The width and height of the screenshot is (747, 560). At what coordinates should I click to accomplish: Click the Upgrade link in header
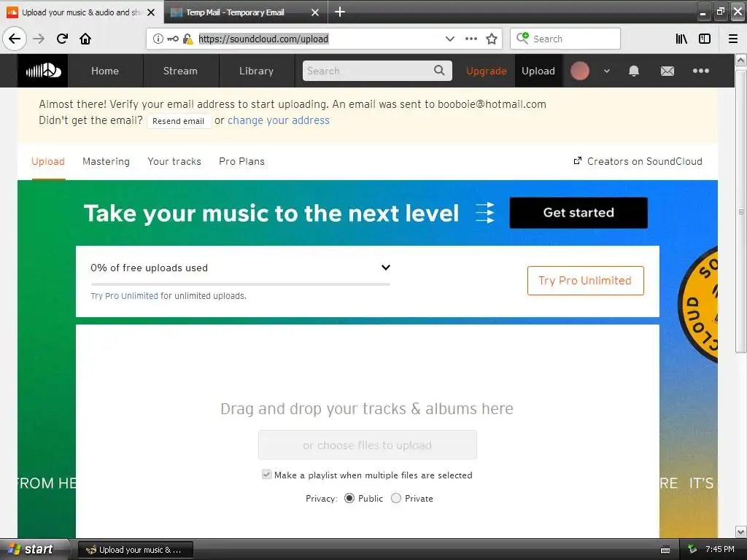pyautogui.click(x=487, y=71)
